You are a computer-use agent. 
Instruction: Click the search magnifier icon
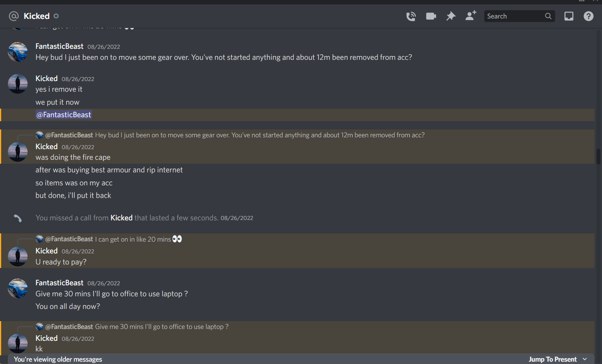coord(548,16)
